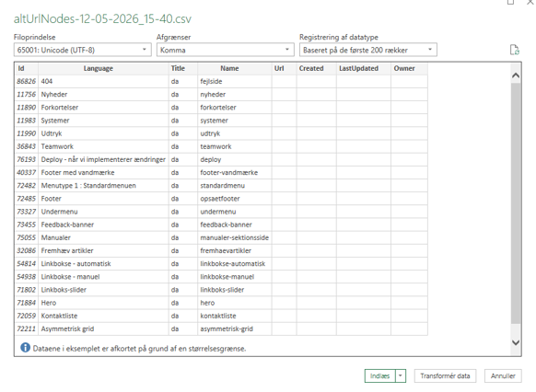Select the cell 'feedback-banner' in Name column
The height and width of the screenshot is (392, 536).
click(x=235, y=225)
